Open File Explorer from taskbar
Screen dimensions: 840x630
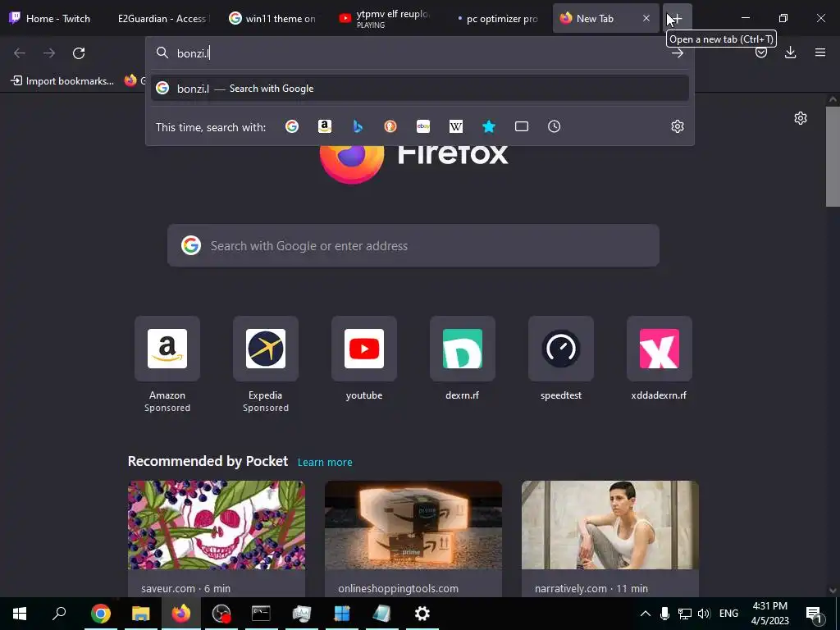pos(141,614)
